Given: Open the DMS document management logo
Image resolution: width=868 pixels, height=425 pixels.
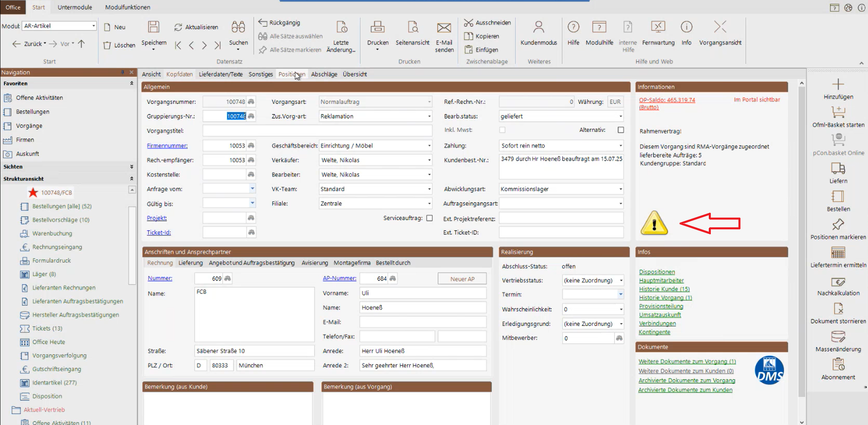Looking at the screenshot, I should (x=769, y=370).
